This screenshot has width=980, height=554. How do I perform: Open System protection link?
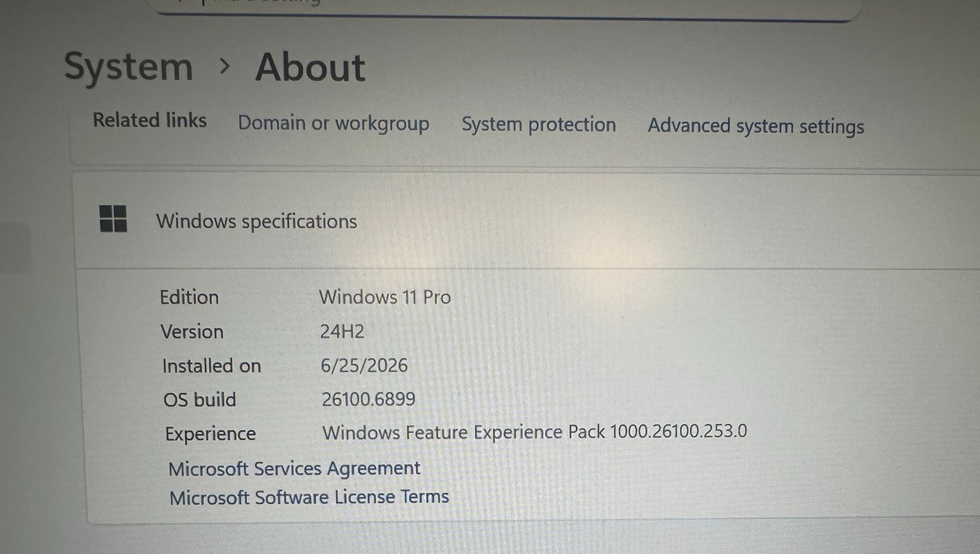539,124
